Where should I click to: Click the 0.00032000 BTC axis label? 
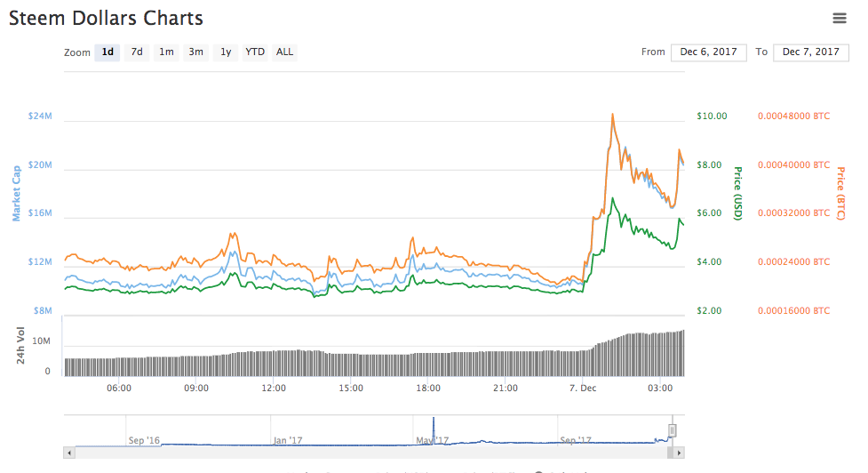(x=794, y=212)
